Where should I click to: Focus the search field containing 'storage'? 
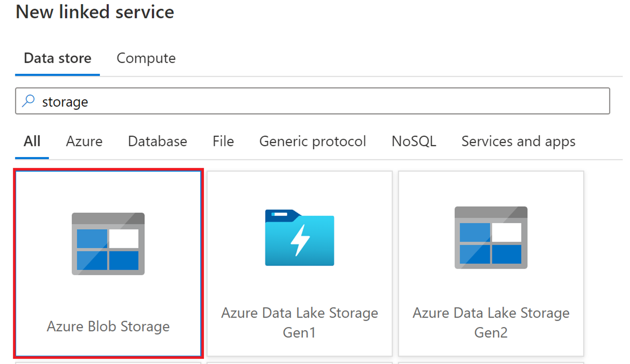(x=312, y=101)
